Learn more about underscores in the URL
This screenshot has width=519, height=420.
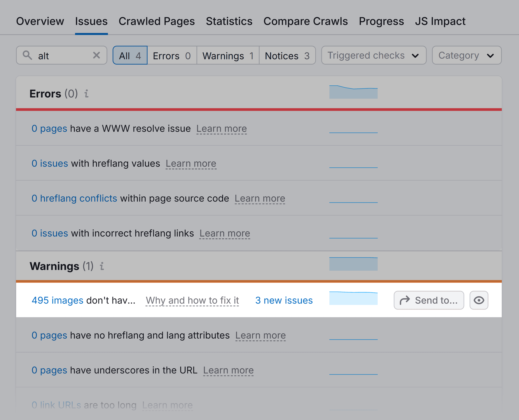coord(228,370)
